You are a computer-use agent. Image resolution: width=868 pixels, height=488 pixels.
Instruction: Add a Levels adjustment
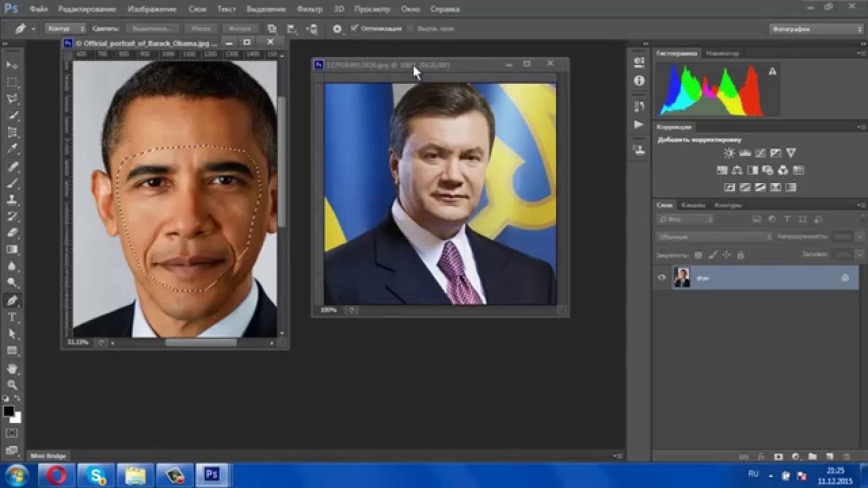click(x=745, y=153)
